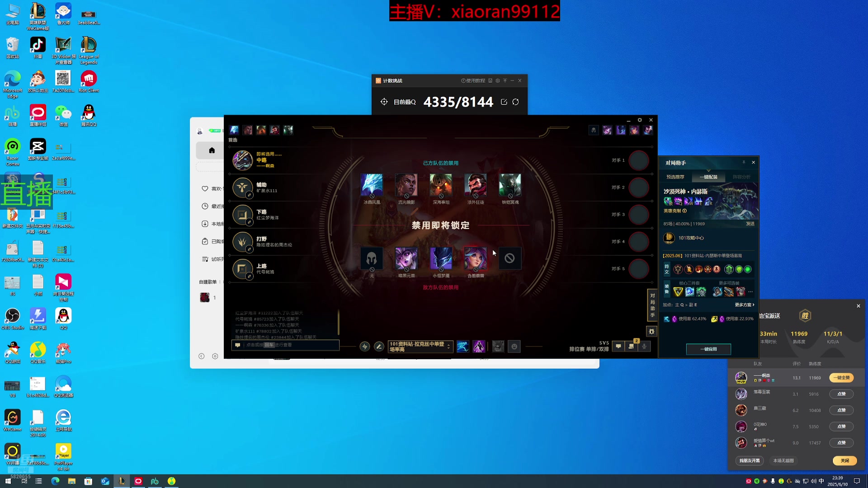This screenshot has height=488, width=868.
Task: Open the chat bubble panel icon
Action: (618, 347)
